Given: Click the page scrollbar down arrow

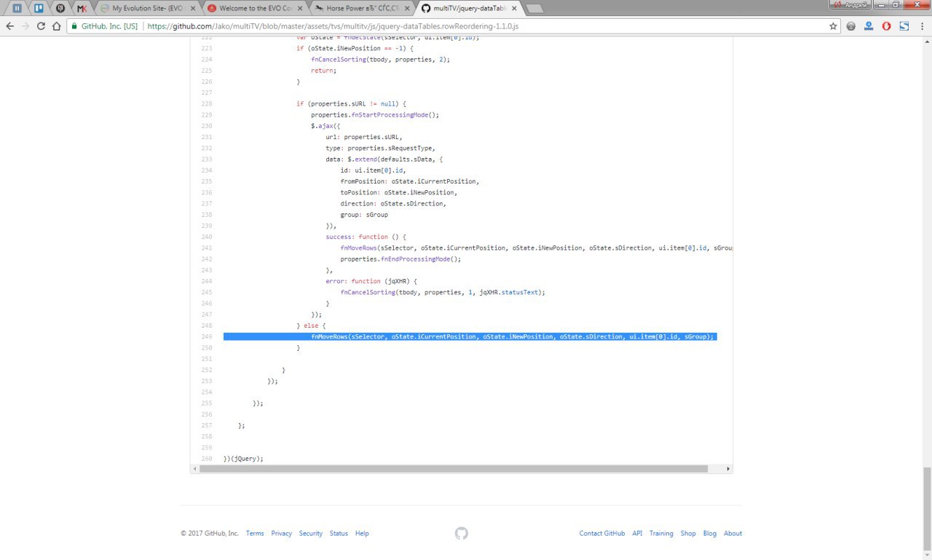Looking at the screenshot, I should [x=927, y=555].
